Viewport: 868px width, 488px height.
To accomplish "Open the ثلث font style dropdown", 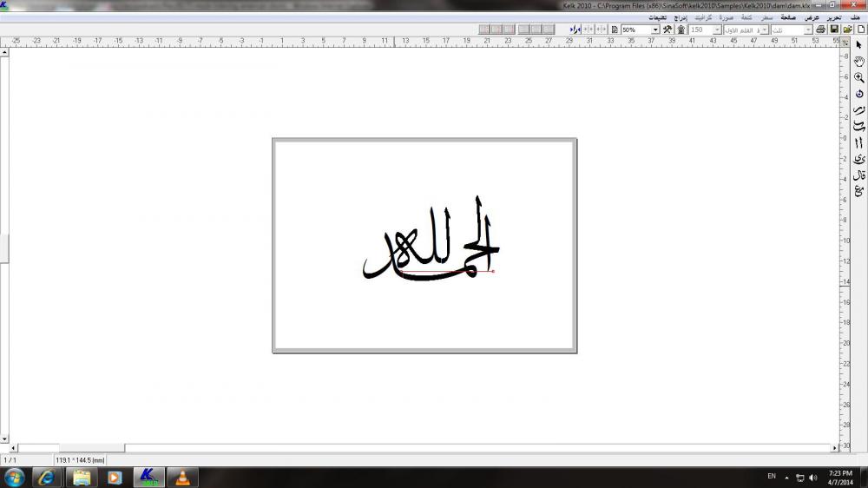I will point(808,30).
